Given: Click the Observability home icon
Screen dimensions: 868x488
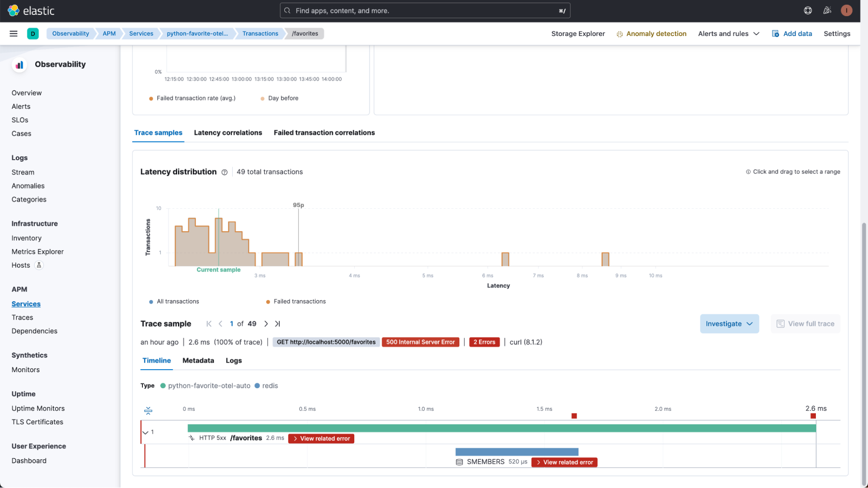Looking at the screenshot, I should click(19, 64).
